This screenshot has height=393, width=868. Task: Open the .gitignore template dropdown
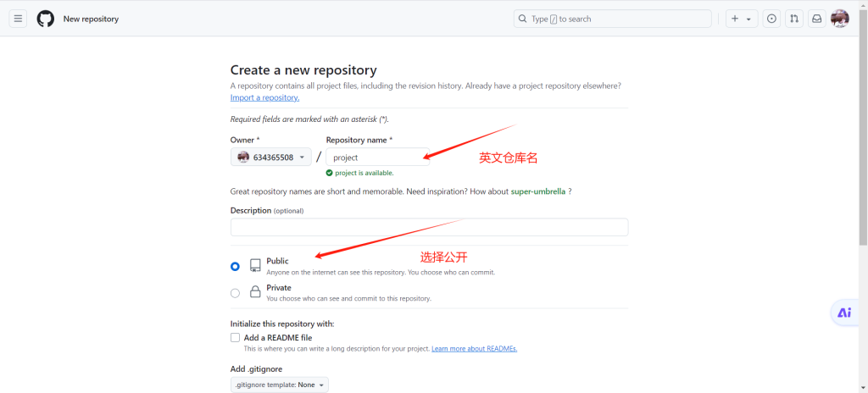point(279,385)
